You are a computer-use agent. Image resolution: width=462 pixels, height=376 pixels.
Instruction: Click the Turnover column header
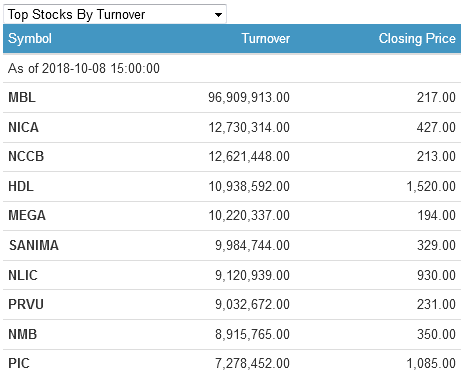click(266, 38)
